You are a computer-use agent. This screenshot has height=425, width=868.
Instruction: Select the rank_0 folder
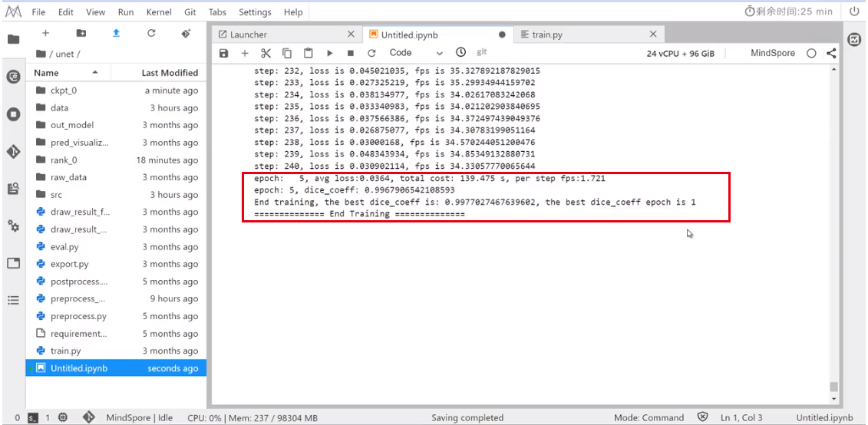pos(116,160)
